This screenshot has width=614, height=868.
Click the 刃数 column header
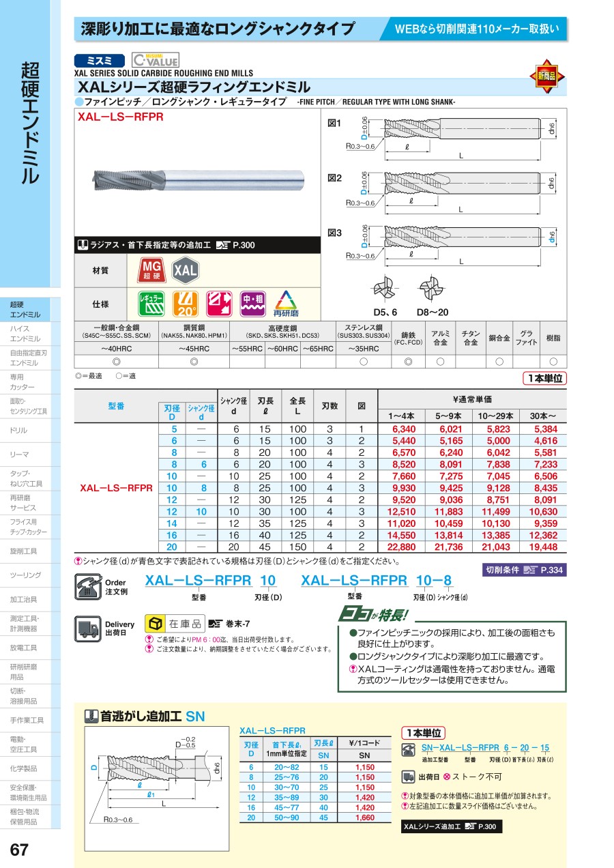[330, 406]
